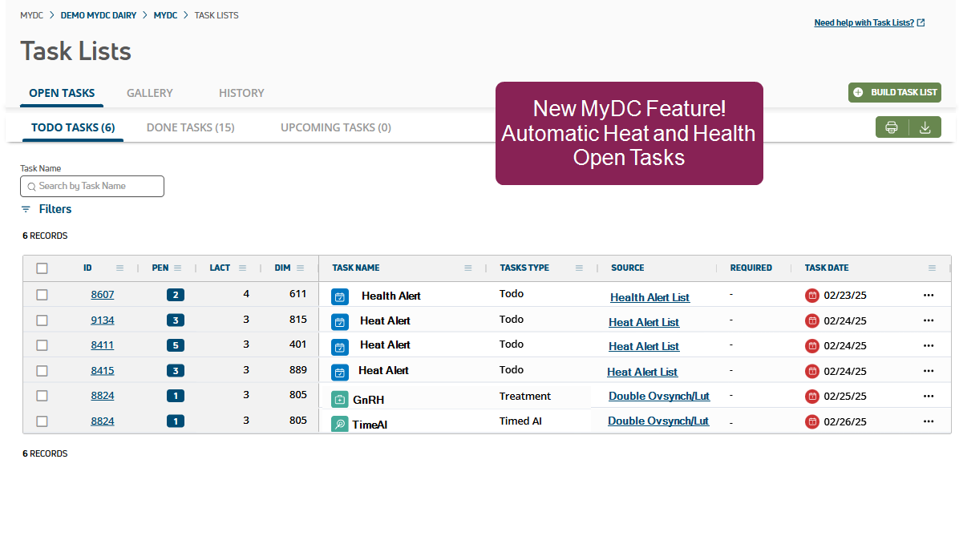Click the red calendar icon for 02/23/25
This screenshot has width=959, height=560.
(x=812, y=296)
